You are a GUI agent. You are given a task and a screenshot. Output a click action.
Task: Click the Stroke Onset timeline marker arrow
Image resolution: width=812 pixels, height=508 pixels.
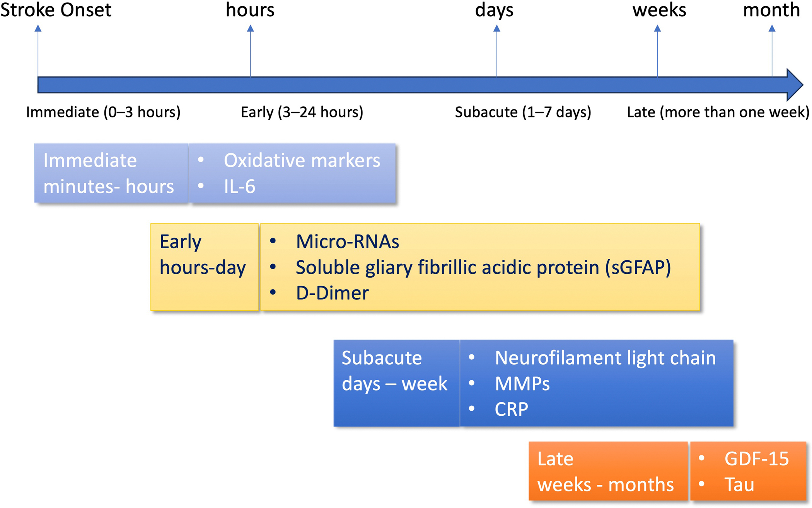coord(38,29)
